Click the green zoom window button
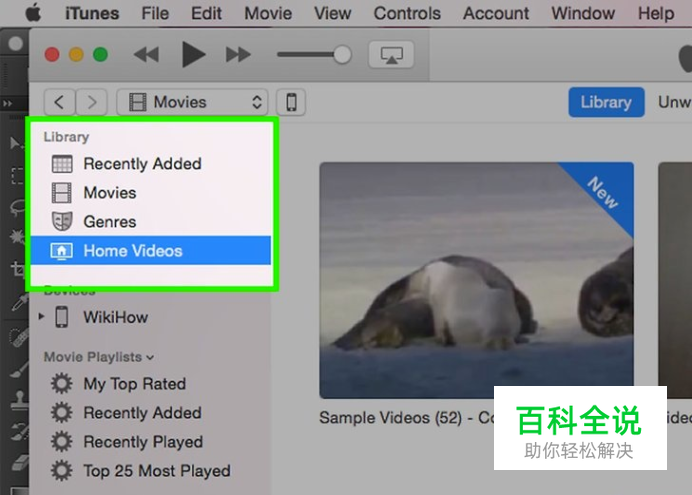Viewport: 692px width, 495px height. tap(101, 55)
